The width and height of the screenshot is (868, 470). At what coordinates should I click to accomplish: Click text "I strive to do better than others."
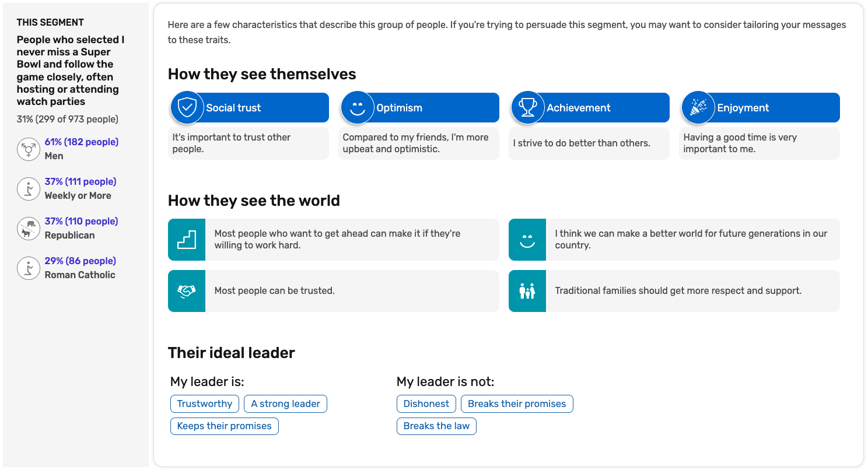point(582,143)
